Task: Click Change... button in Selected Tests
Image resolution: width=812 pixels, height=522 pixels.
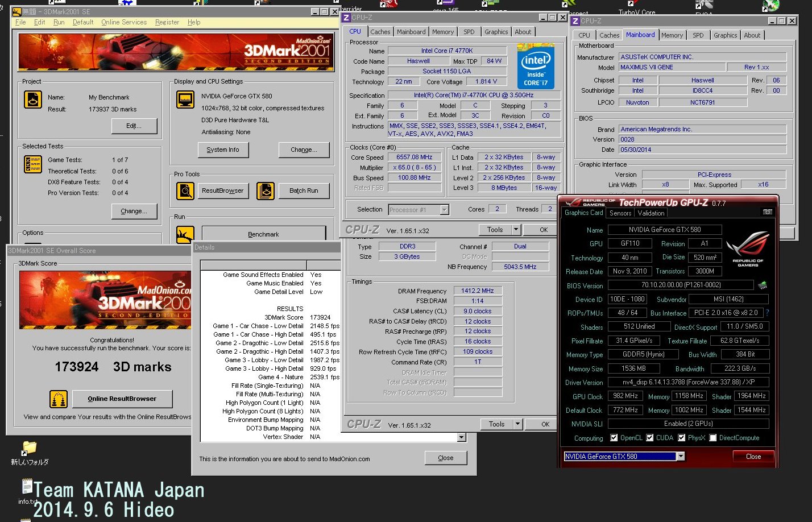Action: pyautogui.click(x=134, y=211)
